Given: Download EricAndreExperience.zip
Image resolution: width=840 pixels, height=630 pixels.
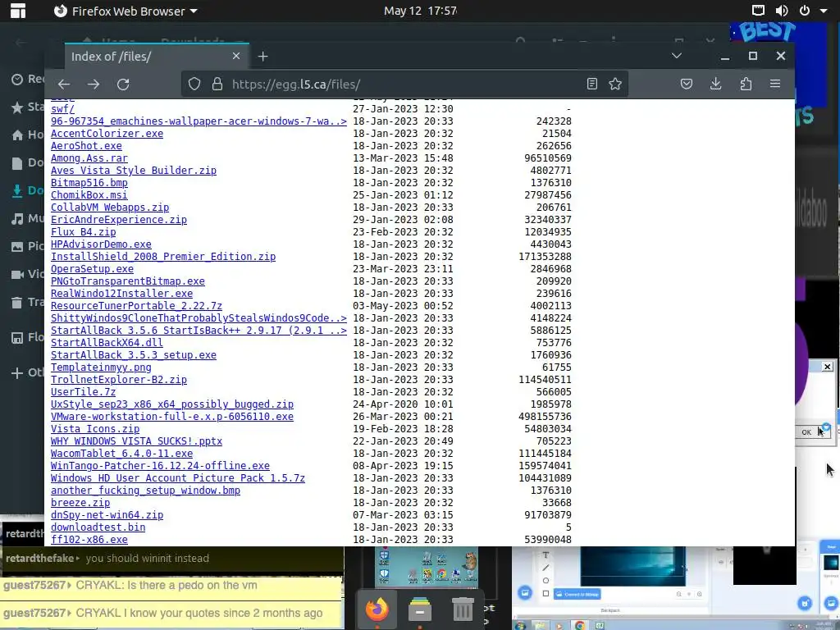Looking at the screenshot, I should [119, 220].
